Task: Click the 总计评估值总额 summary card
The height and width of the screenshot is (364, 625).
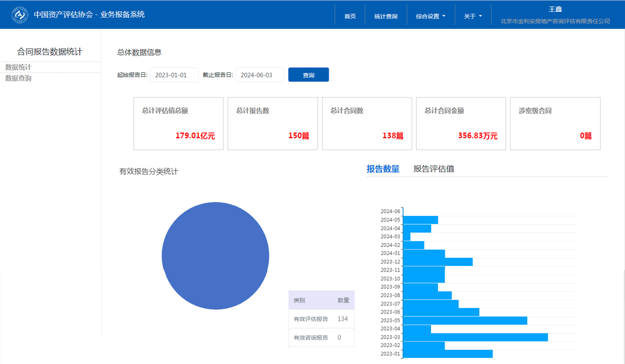Action: coord(178,124)
